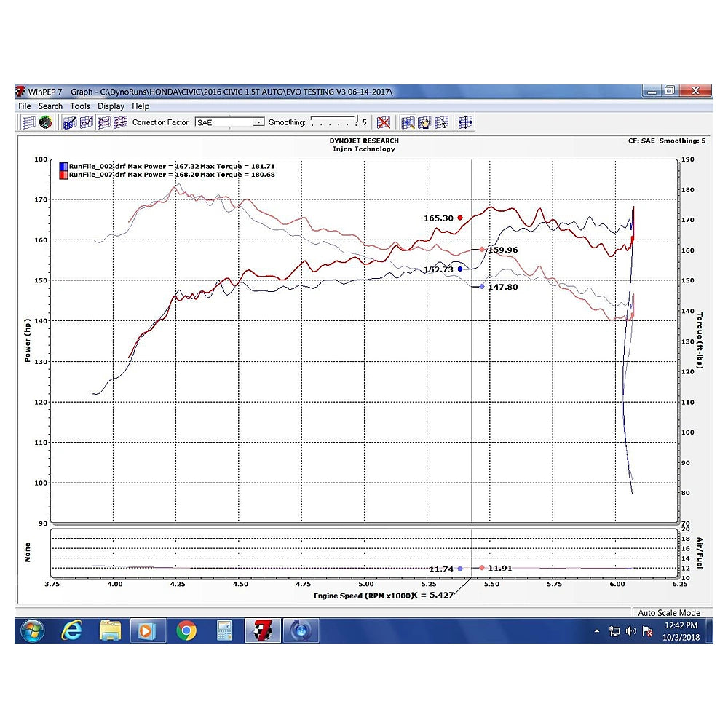The width and height of the screenshot is (728, 728).
Task: Click the Action Center flag icon
Action: click(647, 631)
